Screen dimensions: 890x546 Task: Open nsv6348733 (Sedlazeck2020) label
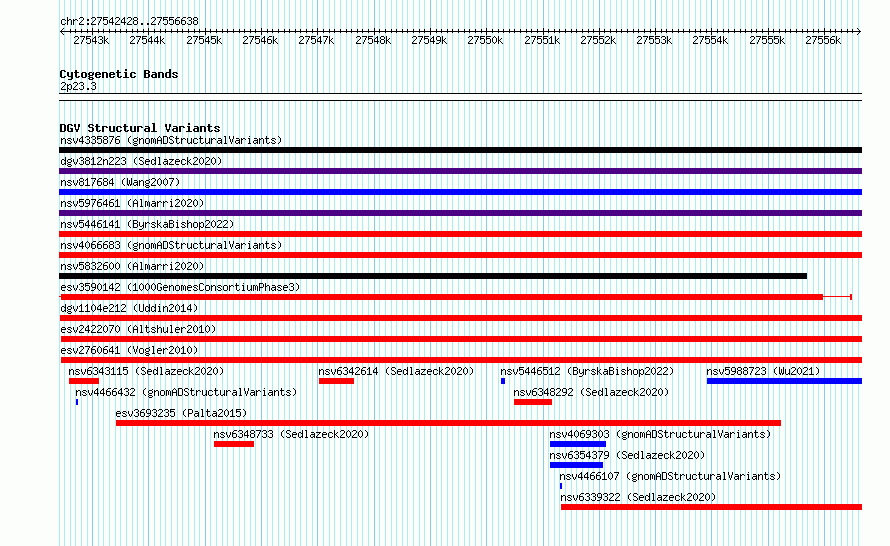pos(291,434)
